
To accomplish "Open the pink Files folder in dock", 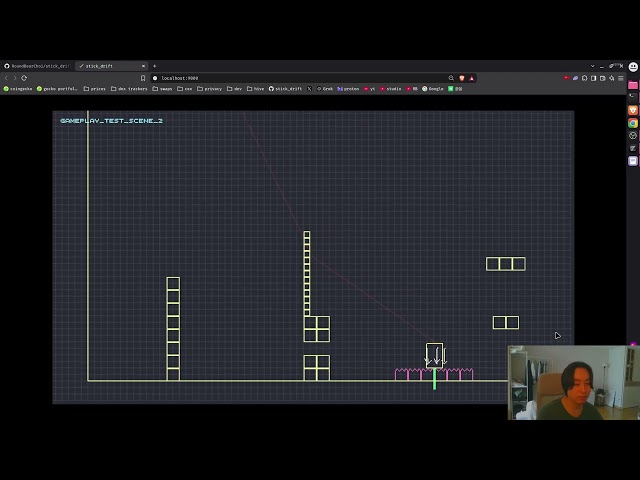I will pos(633,85).
